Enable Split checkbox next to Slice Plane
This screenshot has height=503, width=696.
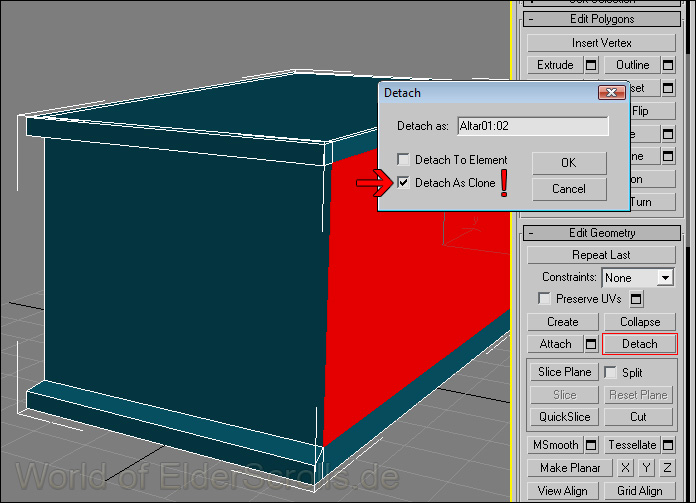point(610,372)
